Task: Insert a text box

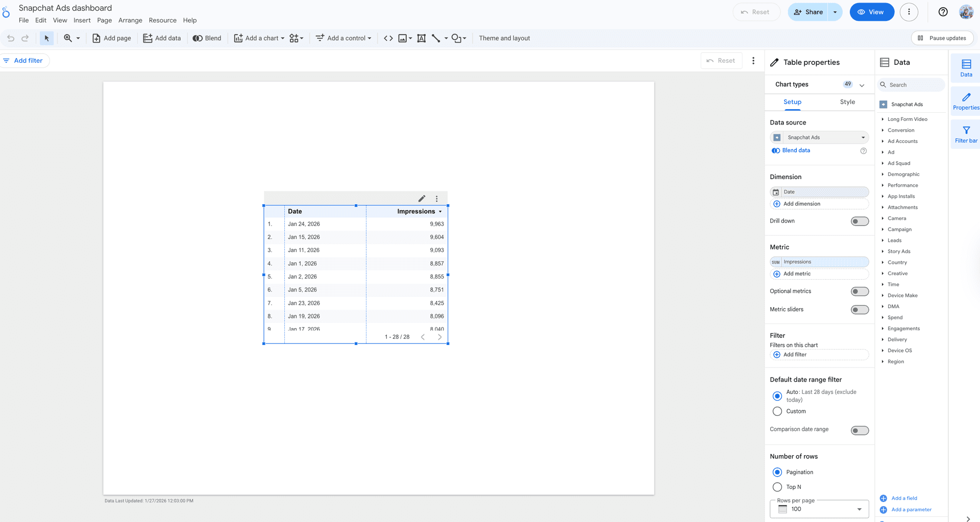Action: pos(421,38)
